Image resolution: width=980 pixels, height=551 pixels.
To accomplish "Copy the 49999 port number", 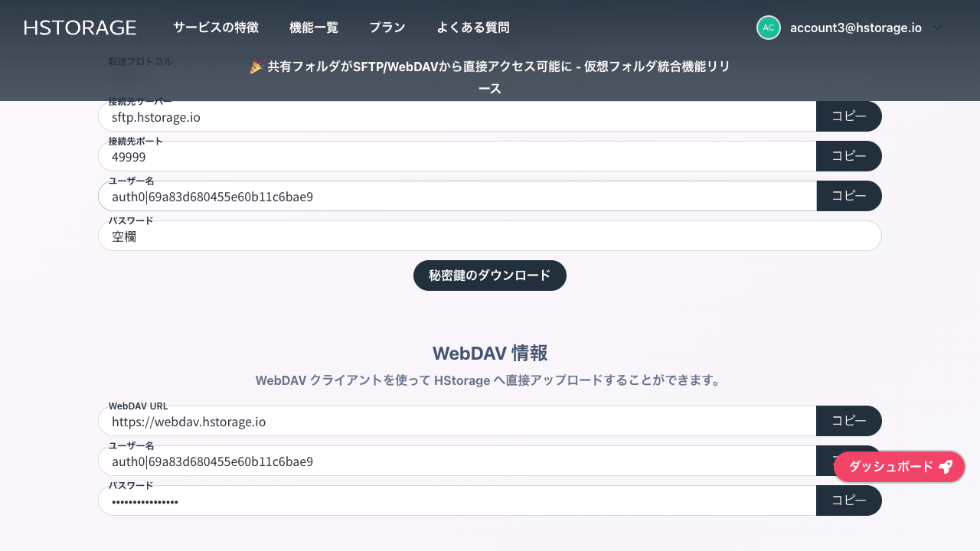I will click(849, 156).
